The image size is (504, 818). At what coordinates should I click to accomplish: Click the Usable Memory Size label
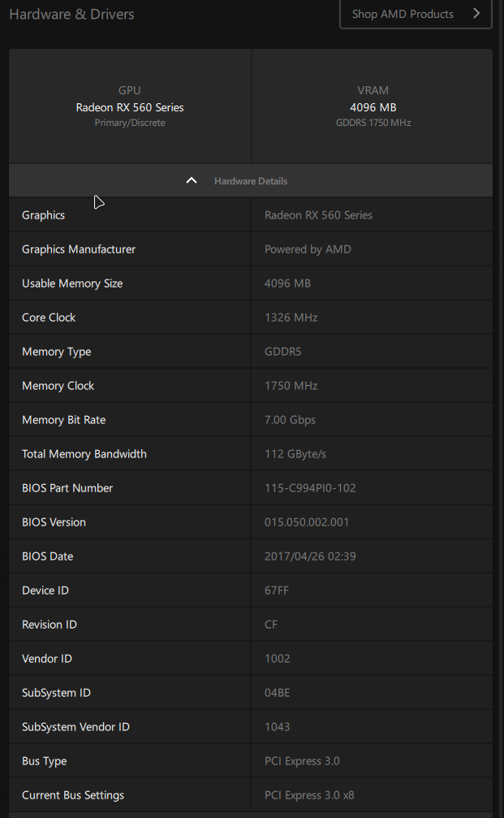[72, 283]
